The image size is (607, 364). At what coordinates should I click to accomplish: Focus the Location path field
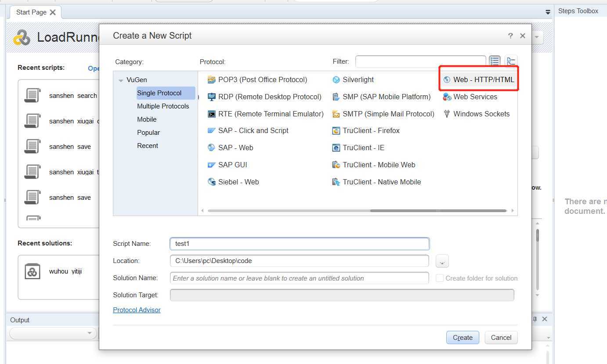pyautogui.click(x=300, y=261)
